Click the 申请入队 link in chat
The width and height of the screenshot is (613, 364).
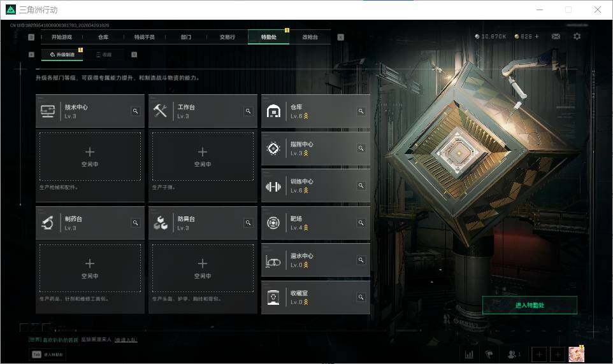(x=126, y=340)
